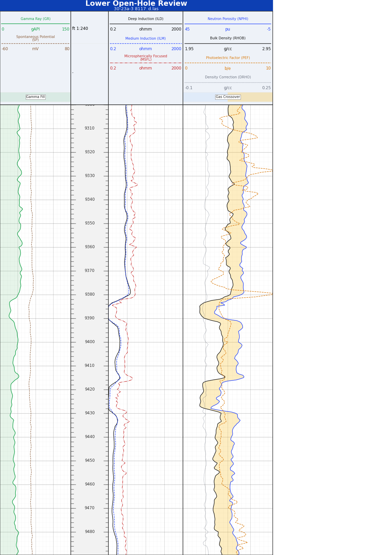This screenshot has width=392, height=555.
Task: Click the Bulk Density (RHOB) label
Action: 228,38
